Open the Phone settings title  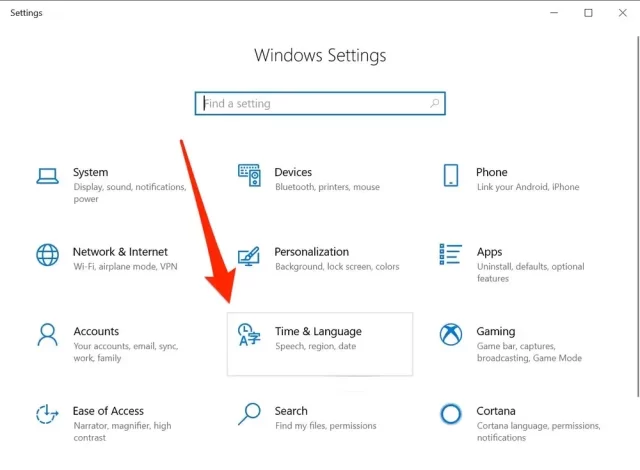[492, 172]
